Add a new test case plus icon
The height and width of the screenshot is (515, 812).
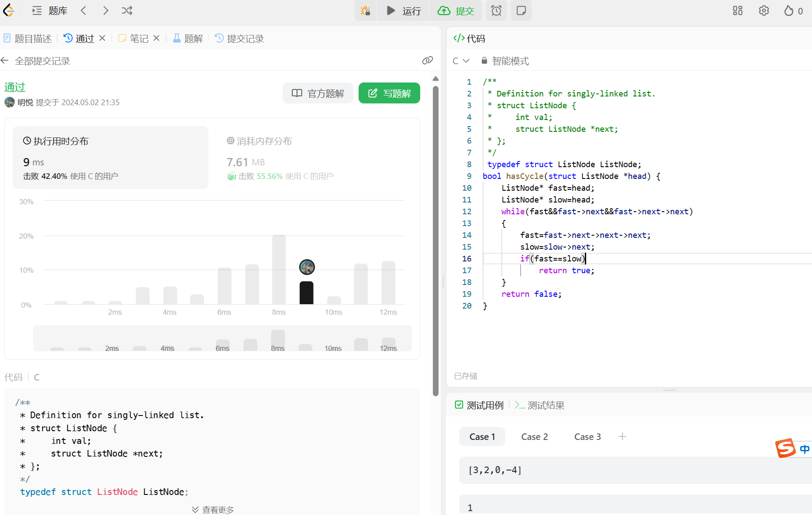point(622,436)
